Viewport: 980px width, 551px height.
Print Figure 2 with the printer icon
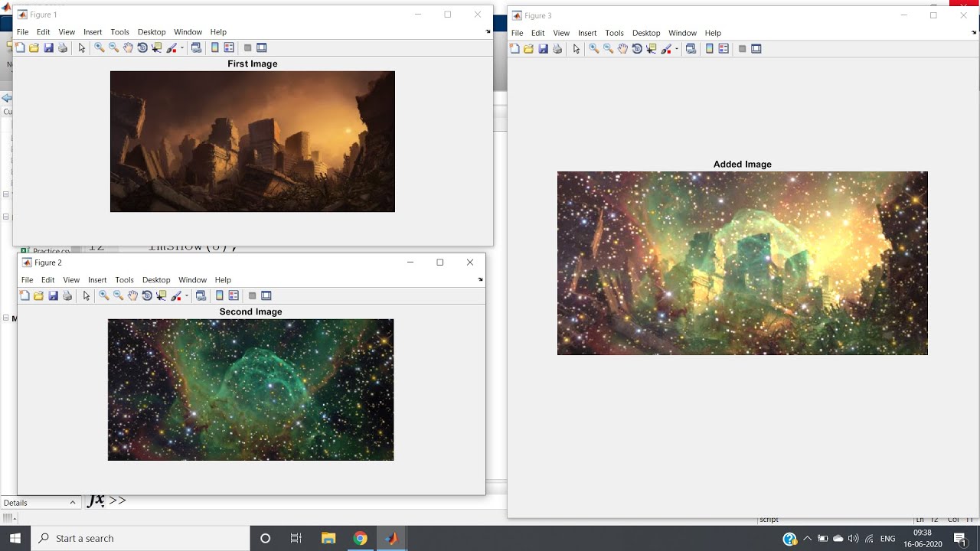tap(67, 295)
